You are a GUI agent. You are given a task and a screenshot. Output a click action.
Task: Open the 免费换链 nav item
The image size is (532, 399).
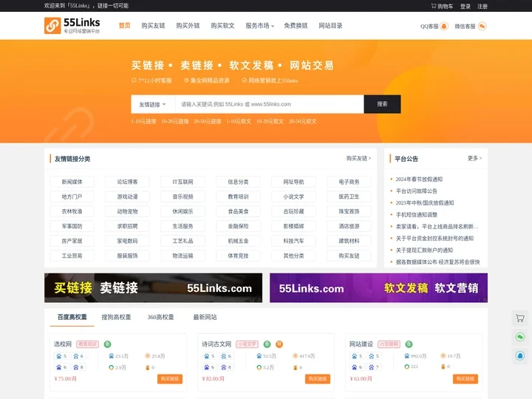[x=296, y=26]
